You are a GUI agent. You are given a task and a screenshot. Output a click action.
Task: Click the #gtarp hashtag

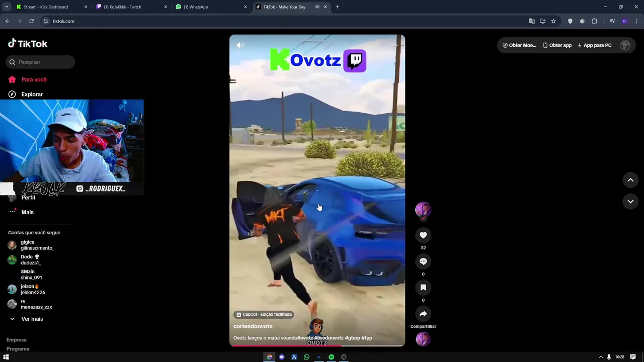tap(352, 338)
